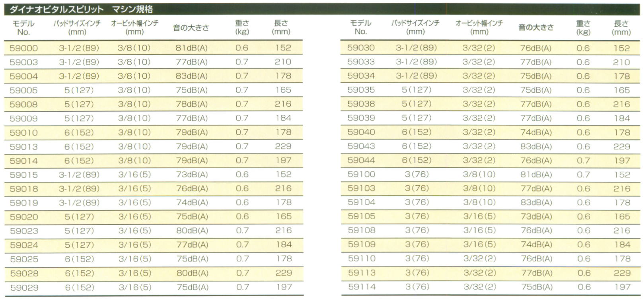Screen dimensions: 644x301
Task: Click model number 59018
Action: point(24,188)
